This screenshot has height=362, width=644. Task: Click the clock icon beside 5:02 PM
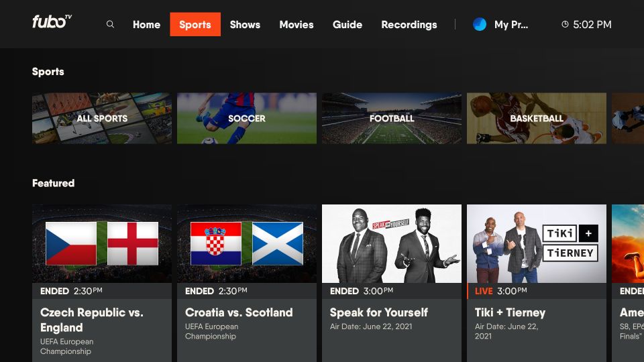click(x=565, y=24)
